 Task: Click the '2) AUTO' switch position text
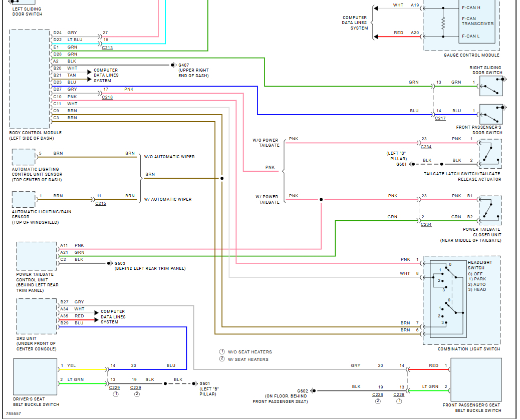click(x=477, y=284)
